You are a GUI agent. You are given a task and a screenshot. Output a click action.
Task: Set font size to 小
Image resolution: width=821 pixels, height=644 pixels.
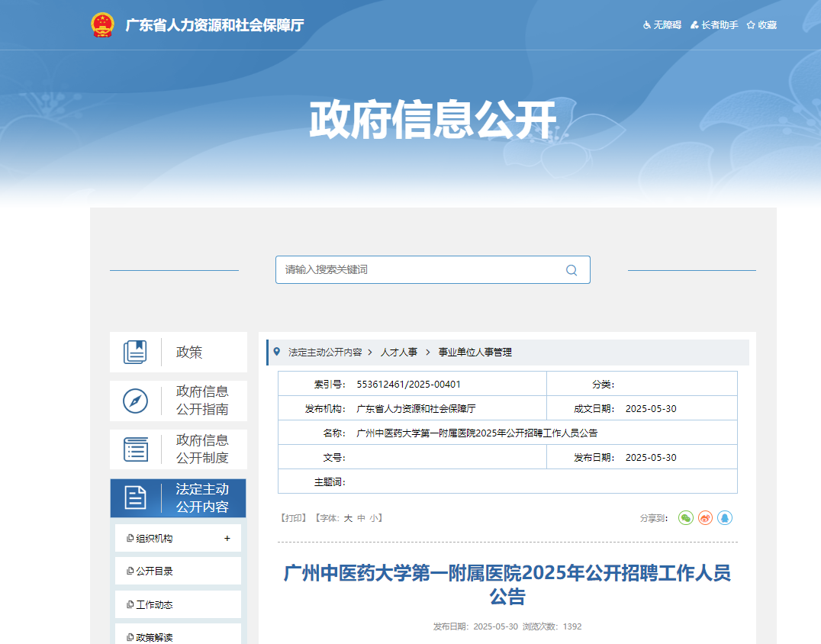pyautogui.click(x=374, y=518)
